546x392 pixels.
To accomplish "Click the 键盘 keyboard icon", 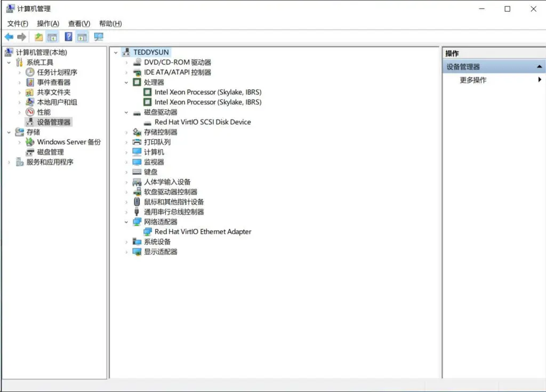I will (137, 172).
